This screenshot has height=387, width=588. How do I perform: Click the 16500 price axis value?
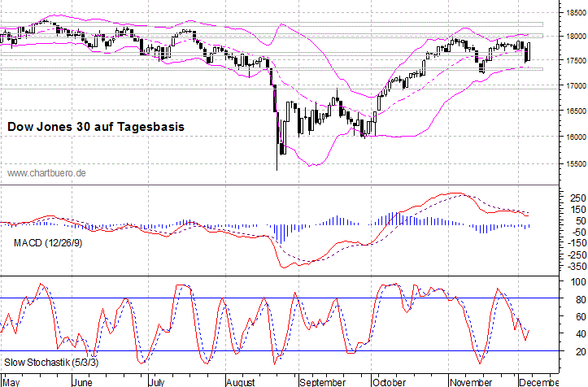click(576, 111)
